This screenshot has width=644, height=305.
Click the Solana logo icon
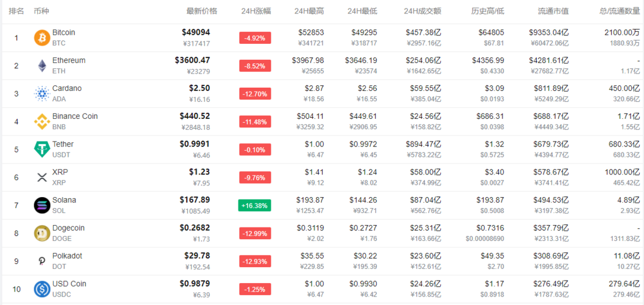coord(42,206)
